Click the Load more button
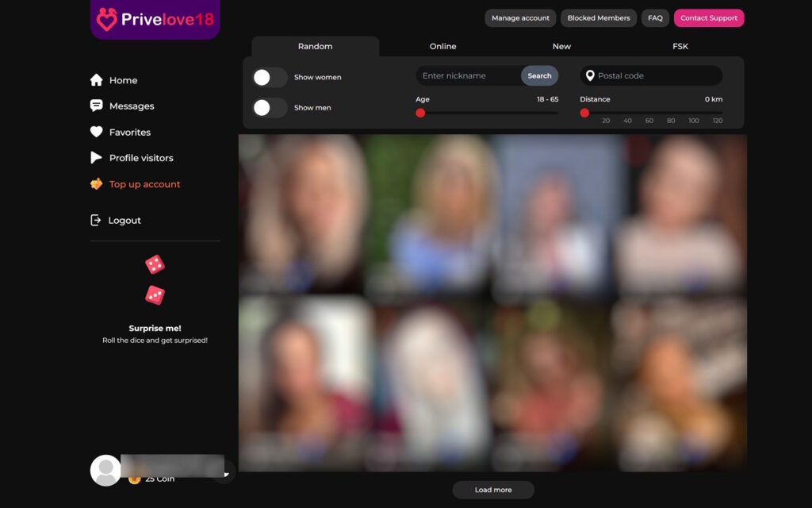 pyautogui.click(x=493, y=490)
